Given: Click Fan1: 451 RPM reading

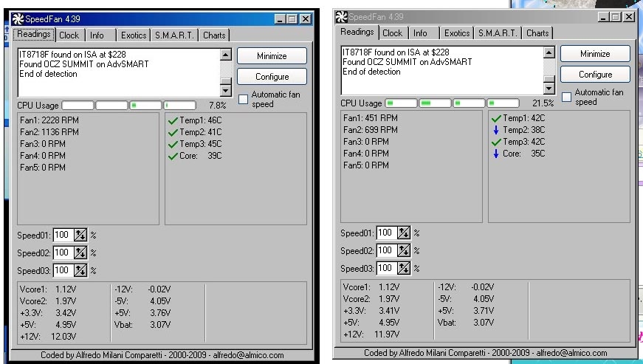Looking at the screenshot, I should pos(371,118).
